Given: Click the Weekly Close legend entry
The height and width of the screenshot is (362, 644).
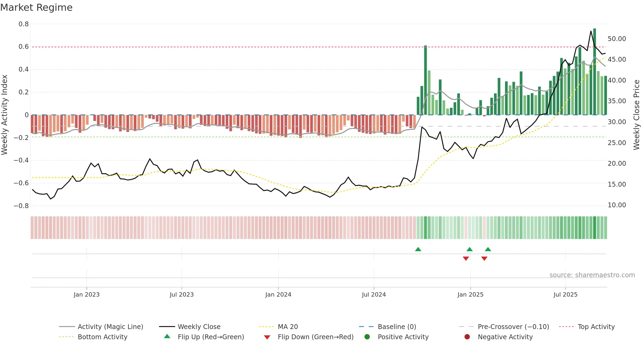Looking at the screenshot, I should (190, 327).
